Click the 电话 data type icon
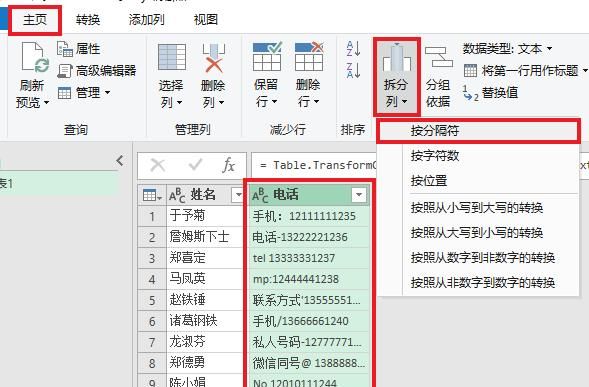Screen dimensions: 589x387 [260, 195]
